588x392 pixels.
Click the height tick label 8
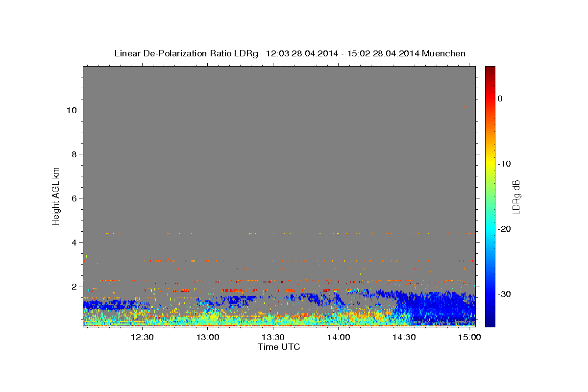pos(73,154)
